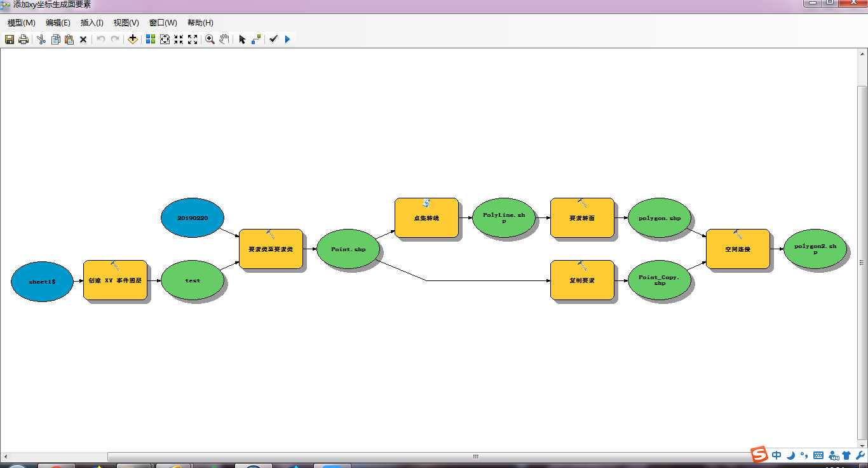
Task: Run the model with the play arrow
Action: pos(287,39)
